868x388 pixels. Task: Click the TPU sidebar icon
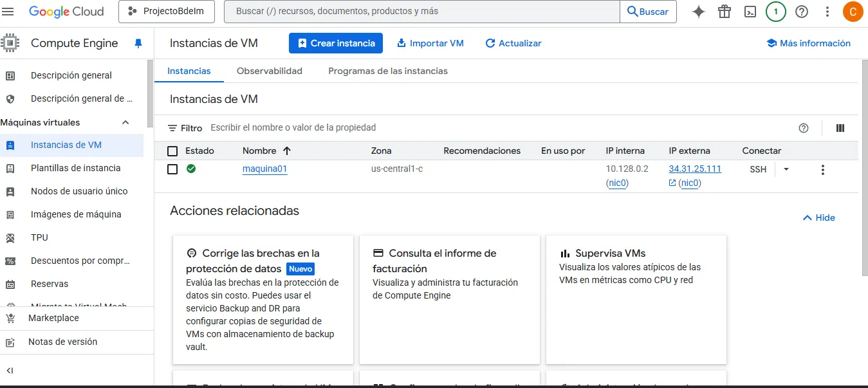point(10,237)
